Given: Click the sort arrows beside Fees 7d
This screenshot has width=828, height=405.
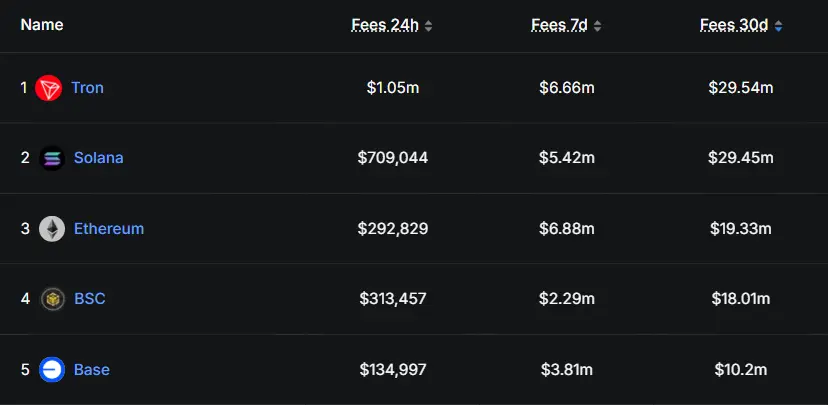Looking at the screenshot, I should 597,26.
